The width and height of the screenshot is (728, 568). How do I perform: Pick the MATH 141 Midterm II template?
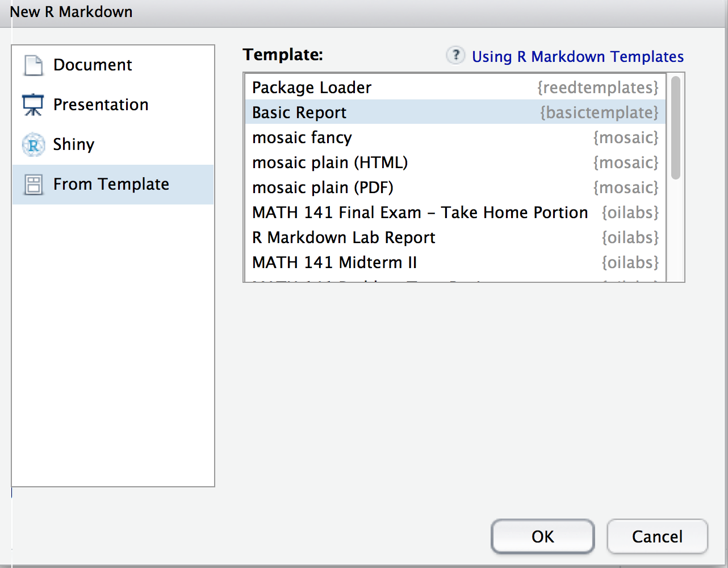pos(334,262)
